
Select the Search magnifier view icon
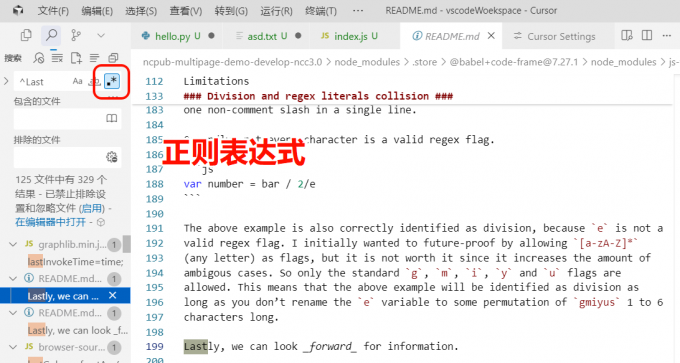[51, 35]
